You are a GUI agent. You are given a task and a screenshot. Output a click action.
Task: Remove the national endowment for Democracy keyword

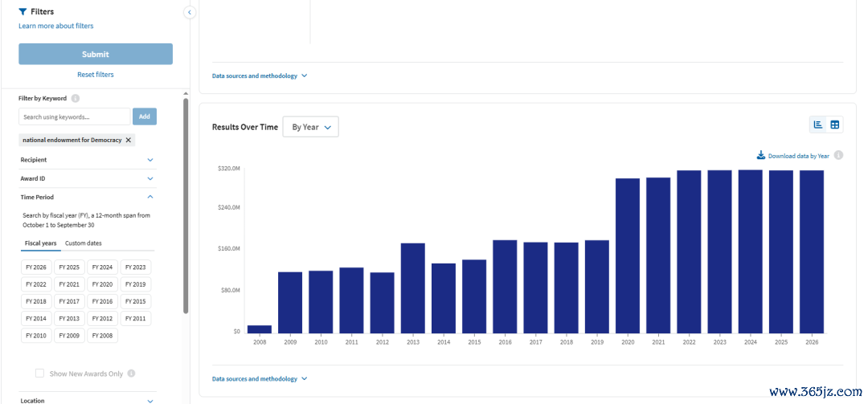pyautogui.click(x=129, y=140)
